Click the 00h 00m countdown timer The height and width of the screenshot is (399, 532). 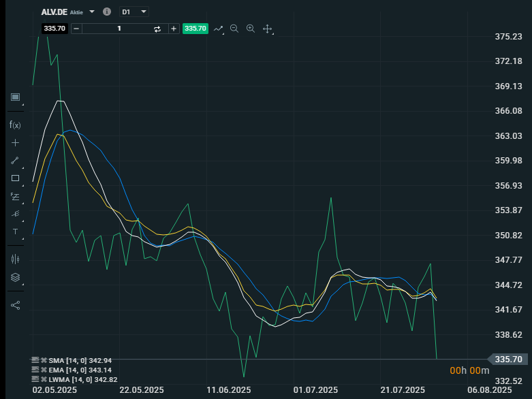(x=469, y=371)
